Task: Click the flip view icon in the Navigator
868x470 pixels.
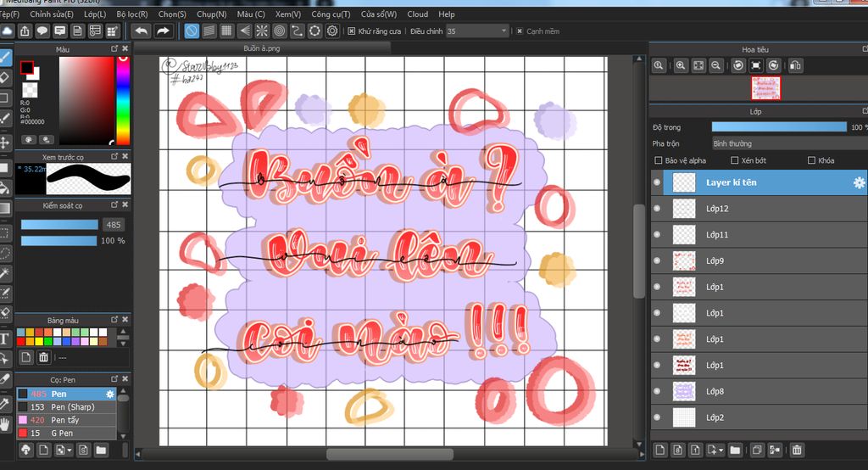Action: point(795,65)
